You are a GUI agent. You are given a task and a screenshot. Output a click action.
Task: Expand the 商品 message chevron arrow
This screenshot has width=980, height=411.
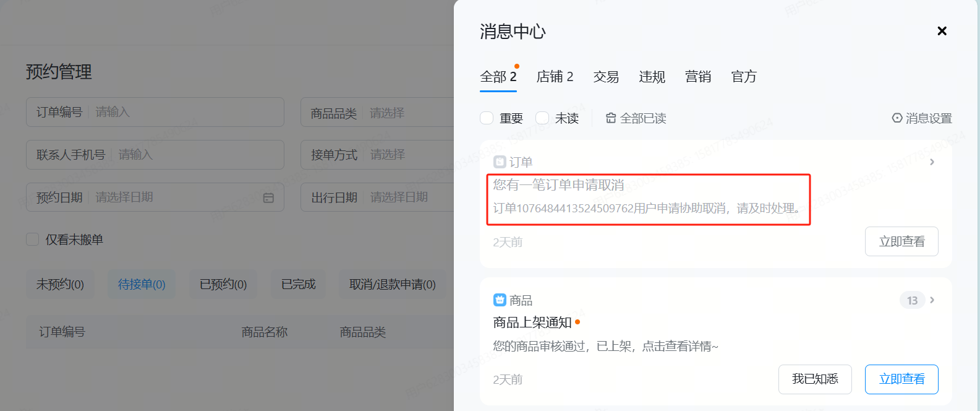[x=932, y=300]
